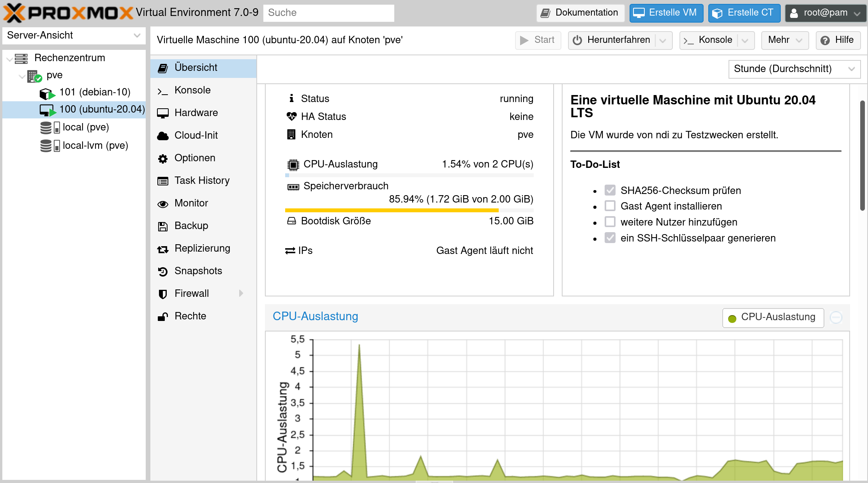Open the Hardware tab

(196, 113)
